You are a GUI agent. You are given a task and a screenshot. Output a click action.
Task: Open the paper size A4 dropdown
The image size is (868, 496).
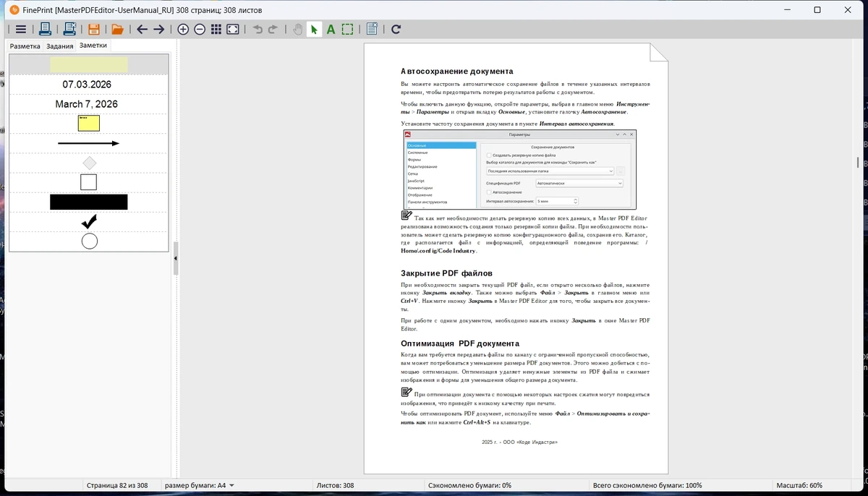point(200,485)
